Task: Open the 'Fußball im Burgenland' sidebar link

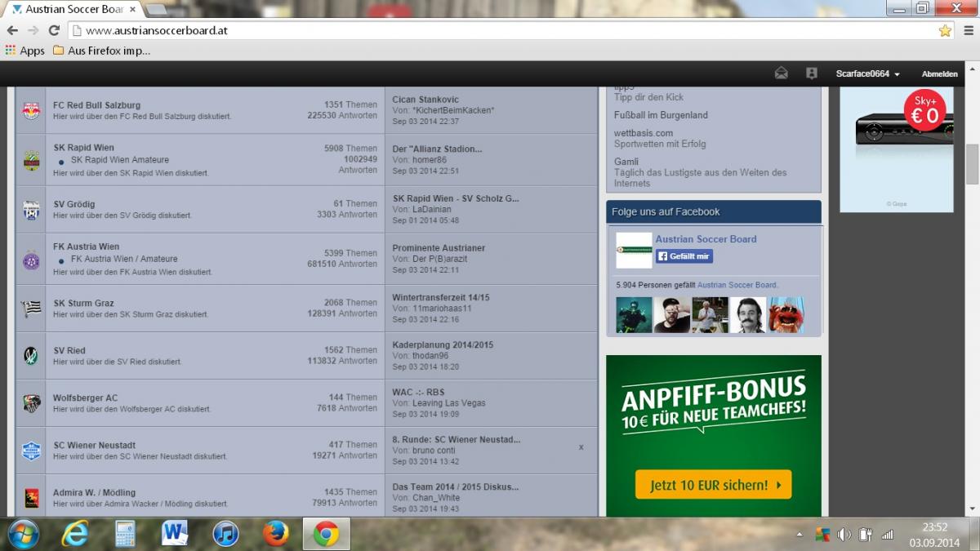Action: 661,115
